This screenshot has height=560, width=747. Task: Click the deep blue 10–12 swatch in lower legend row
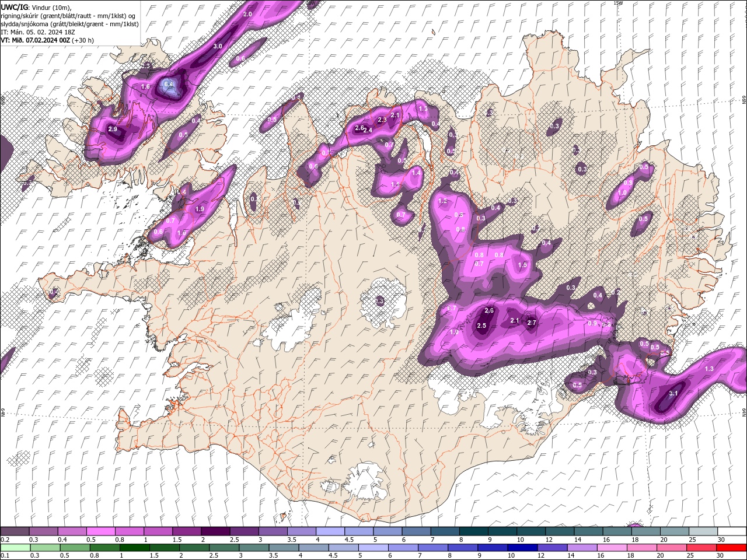click(x=522, y=548)
